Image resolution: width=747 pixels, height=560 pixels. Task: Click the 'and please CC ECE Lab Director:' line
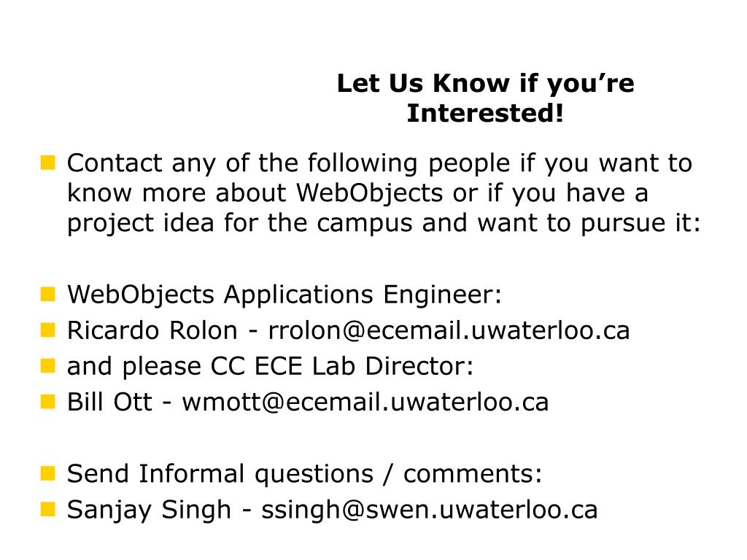270,366
